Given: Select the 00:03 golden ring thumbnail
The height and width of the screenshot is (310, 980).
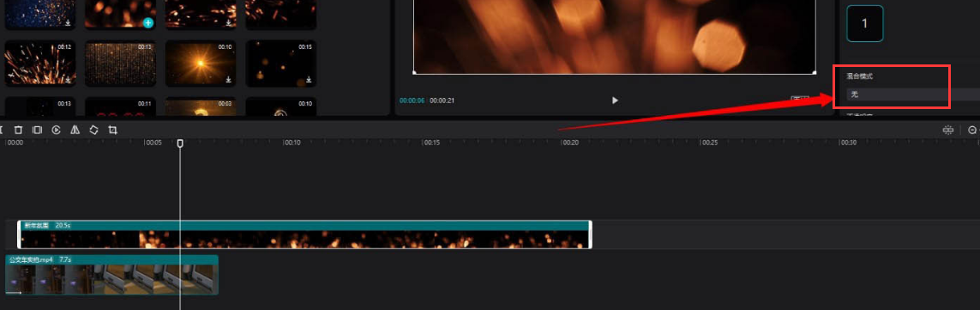Looking at the screenshot, I should tap(201, 106).
